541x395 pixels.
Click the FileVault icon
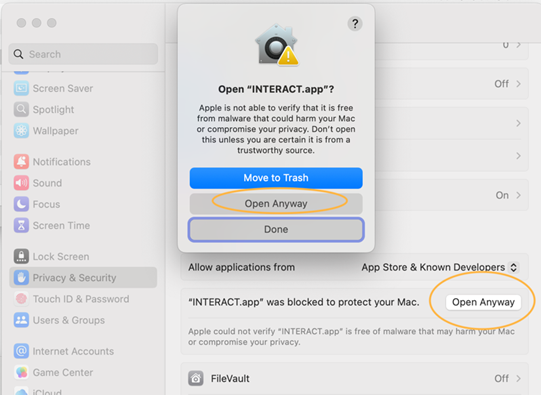[196, 378]
